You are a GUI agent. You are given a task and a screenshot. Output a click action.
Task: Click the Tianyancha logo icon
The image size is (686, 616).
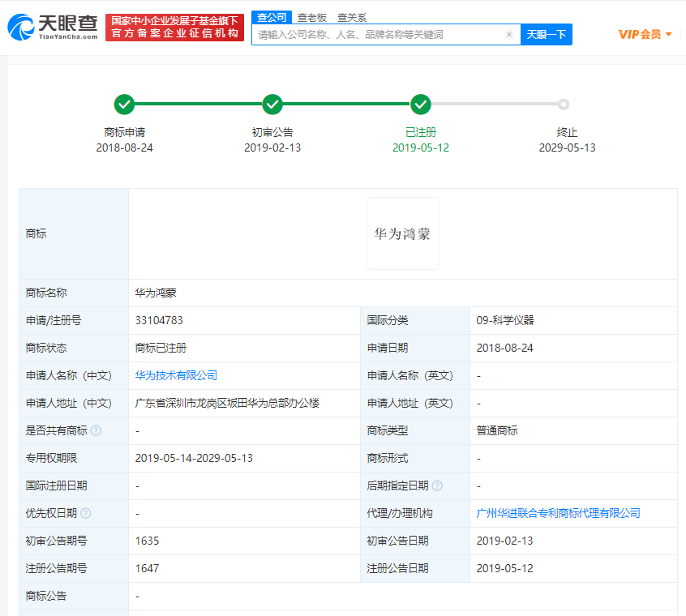click(x=19, y=25)
